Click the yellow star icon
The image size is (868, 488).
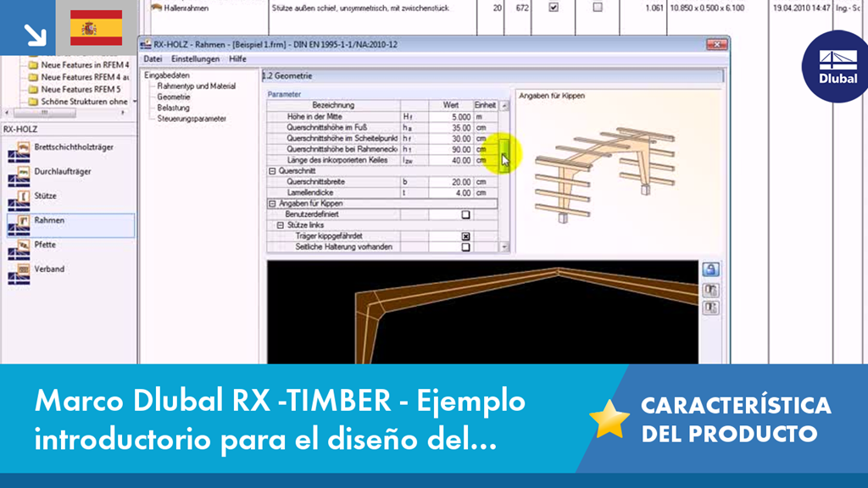[609, 419]
